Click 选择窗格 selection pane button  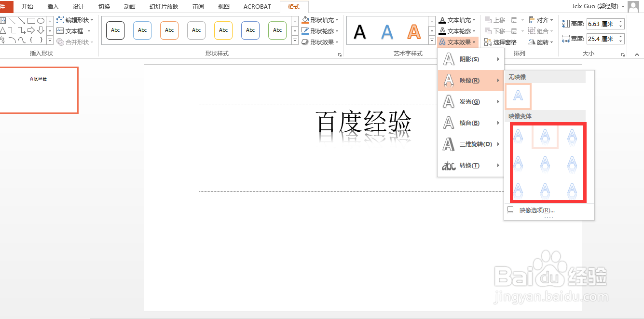[501, 42]
